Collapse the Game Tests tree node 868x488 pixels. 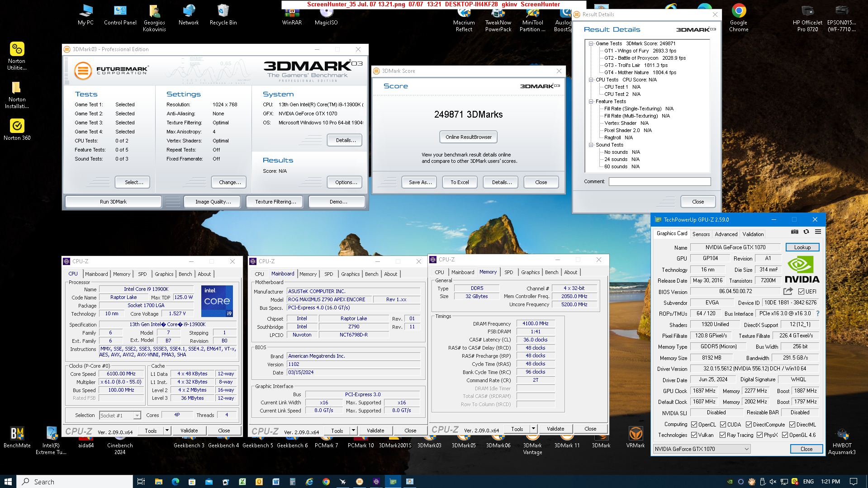tap(591, 44)
